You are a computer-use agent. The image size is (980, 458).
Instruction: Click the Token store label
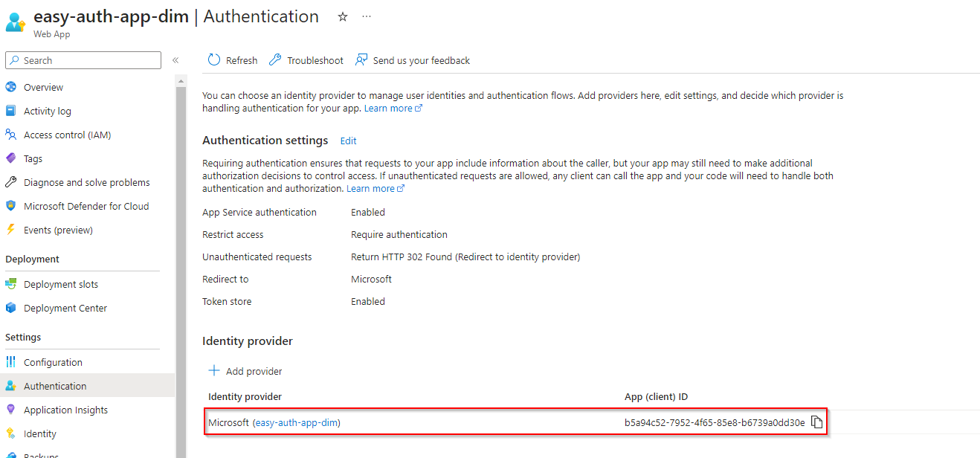click(x=227, y=301)
